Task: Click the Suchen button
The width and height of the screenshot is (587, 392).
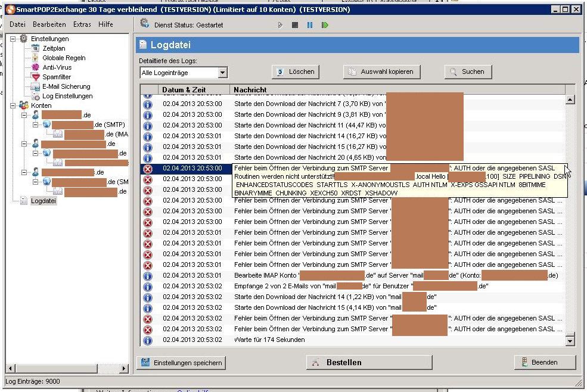Action: tap(468, 71)
